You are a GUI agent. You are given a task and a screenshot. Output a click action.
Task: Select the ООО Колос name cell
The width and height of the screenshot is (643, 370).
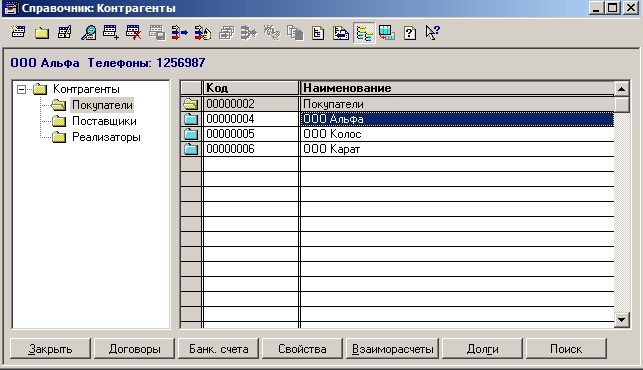tap(457, 134)
